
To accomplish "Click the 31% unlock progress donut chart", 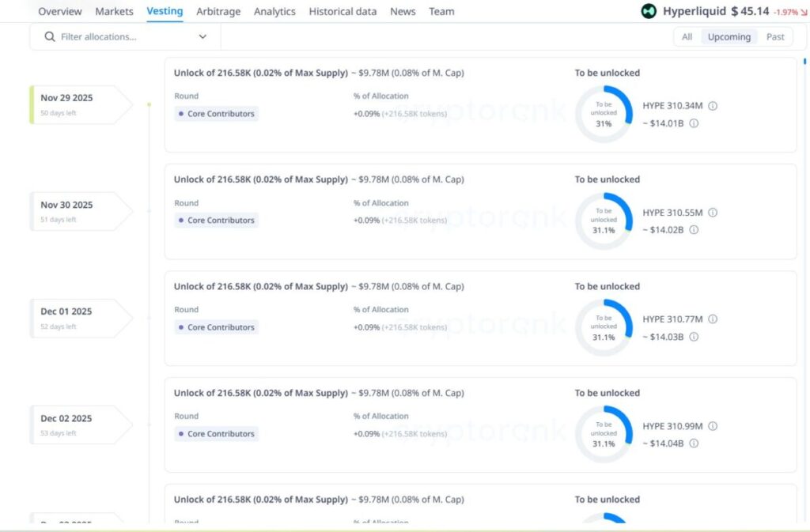I will coord(604,114).
